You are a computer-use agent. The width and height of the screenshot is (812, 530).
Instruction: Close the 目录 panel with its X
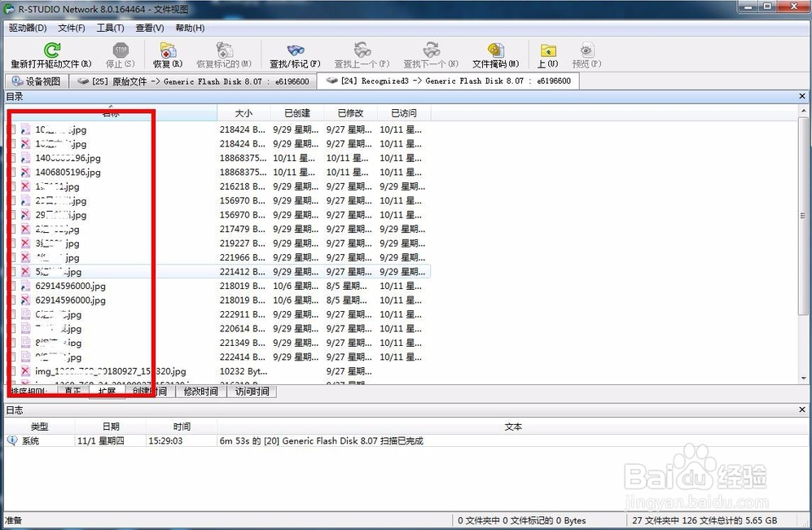pos(802,96)
